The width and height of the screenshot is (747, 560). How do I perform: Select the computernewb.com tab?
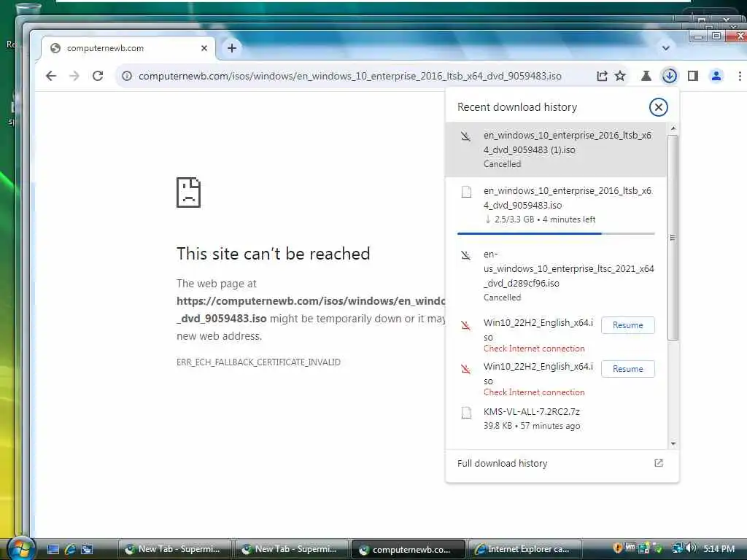coord(128,48)
